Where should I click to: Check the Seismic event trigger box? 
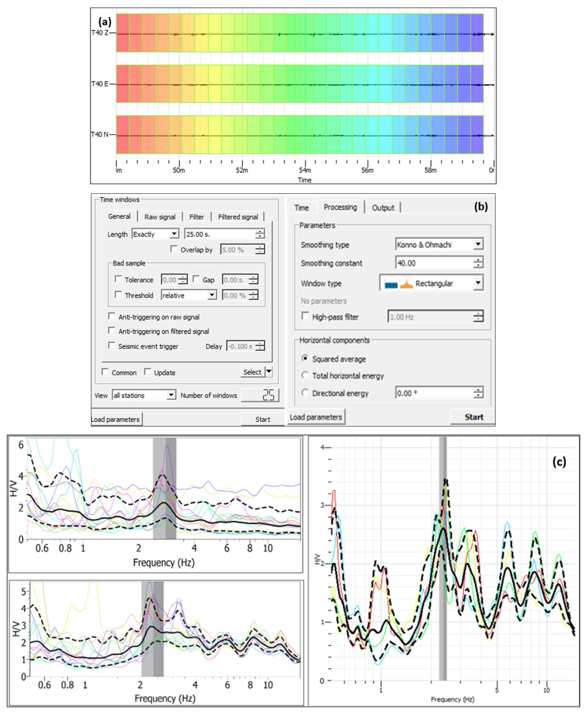[x=111, y=346]
